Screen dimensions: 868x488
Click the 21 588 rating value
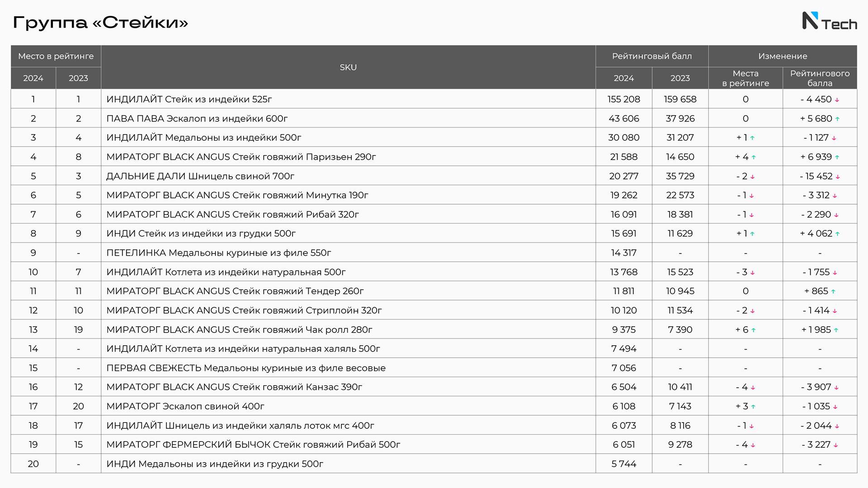click(x=624, y=157)
